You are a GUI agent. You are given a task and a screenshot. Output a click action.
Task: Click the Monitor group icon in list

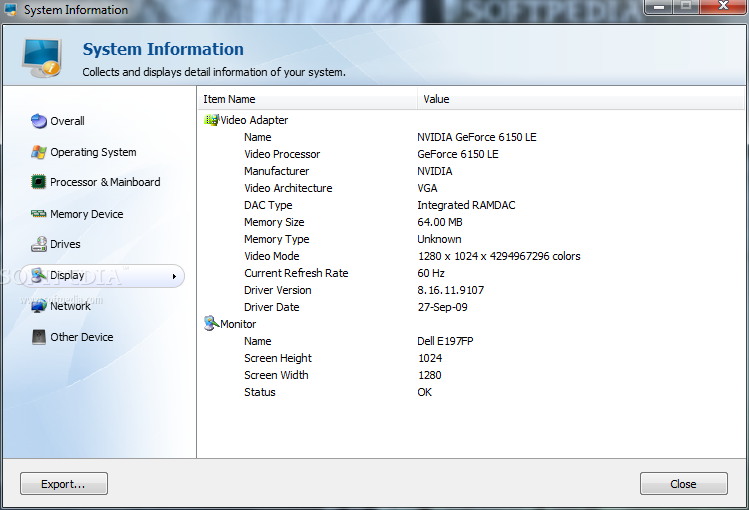coord(211,323)
